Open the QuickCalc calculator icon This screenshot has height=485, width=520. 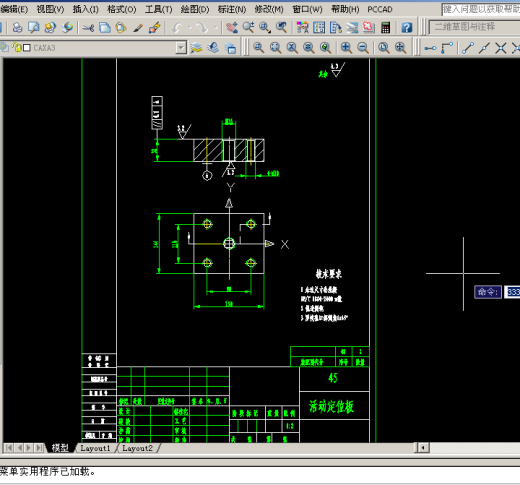click(386, 28)
